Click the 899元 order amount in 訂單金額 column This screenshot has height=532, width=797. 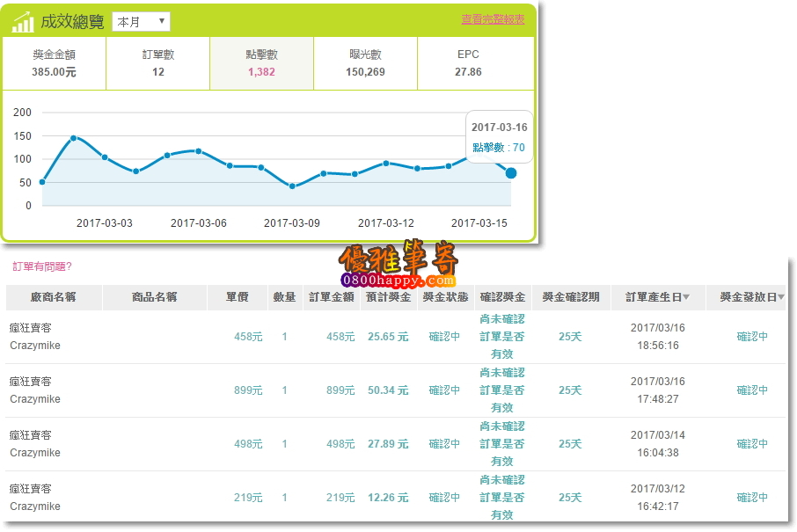coord(340,390)
